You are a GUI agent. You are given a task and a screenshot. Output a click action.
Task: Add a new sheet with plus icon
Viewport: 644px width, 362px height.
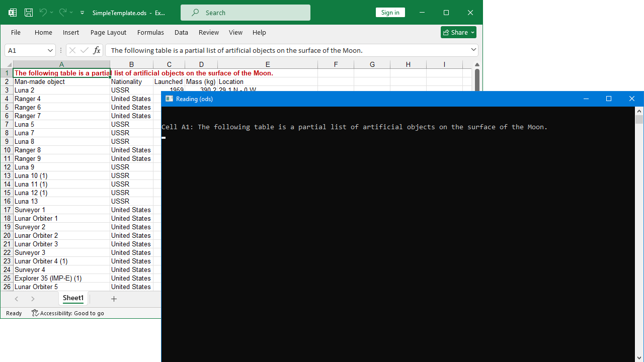[114, 299]
